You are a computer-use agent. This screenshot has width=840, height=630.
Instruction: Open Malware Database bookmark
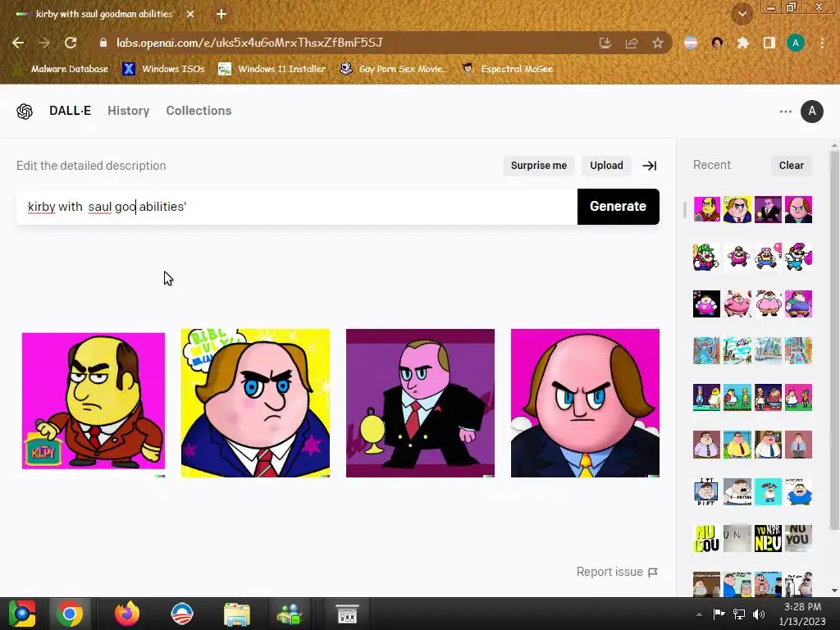click(62, 69)
